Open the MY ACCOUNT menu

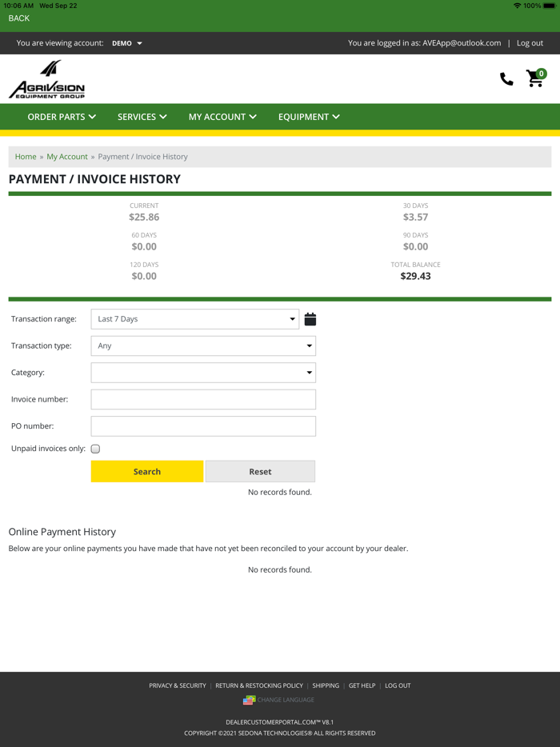pyautogui.click(x=222, y=117)
